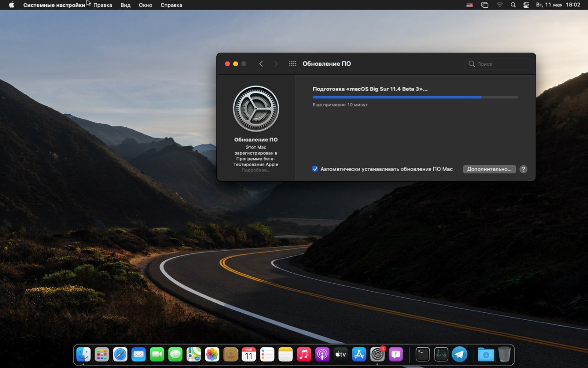Launch Terminal from the Dock
Viewport: 588px width, 368px height.
click(x=423, y=354)
